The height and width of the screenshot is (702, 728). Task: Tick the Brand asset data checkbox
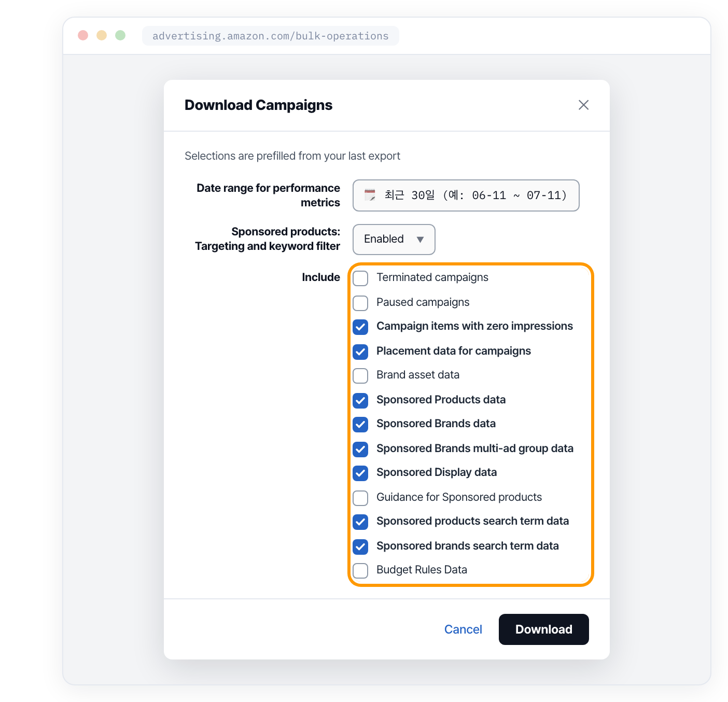point(360,375)
